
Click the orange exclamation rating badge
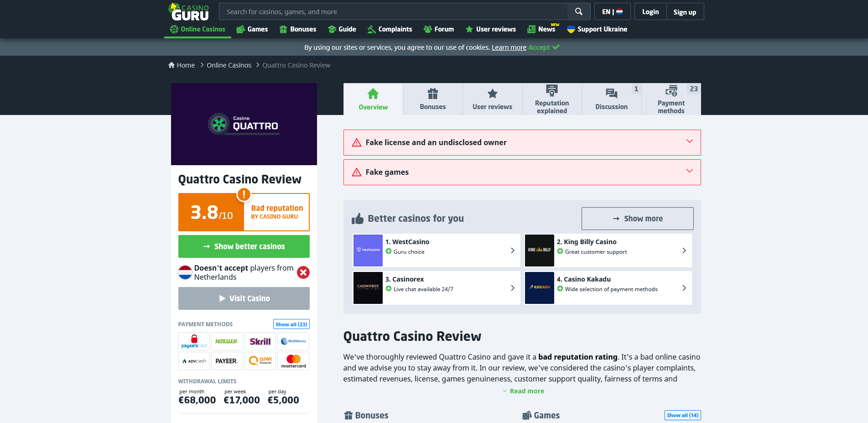coord(244,195)
